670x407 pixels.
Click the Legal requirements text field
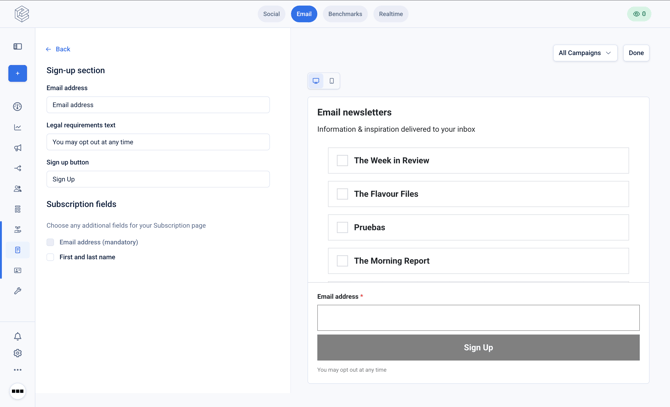[158, 142]
